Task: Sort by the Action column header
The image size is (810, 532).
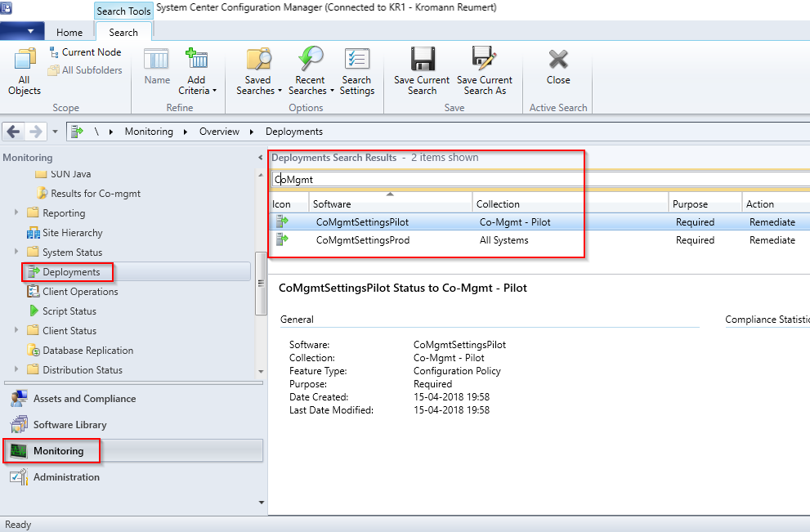Action: [x=776, y=204]
